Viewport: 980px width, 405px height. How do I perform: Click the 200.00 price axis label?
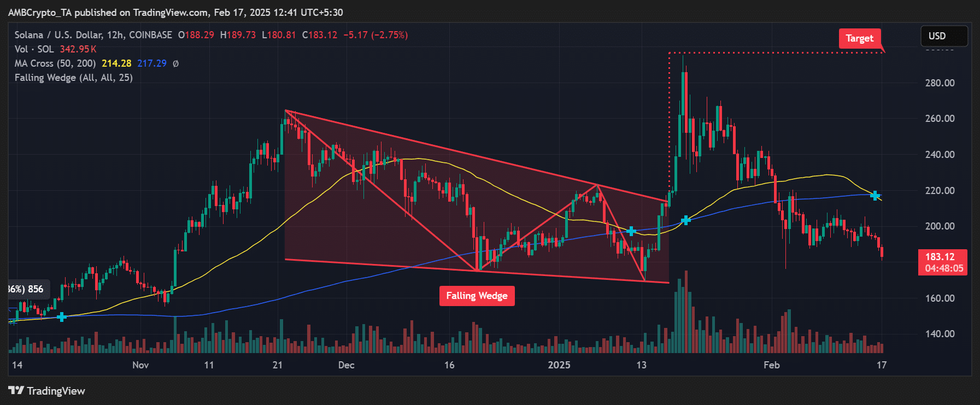[940, 226]
